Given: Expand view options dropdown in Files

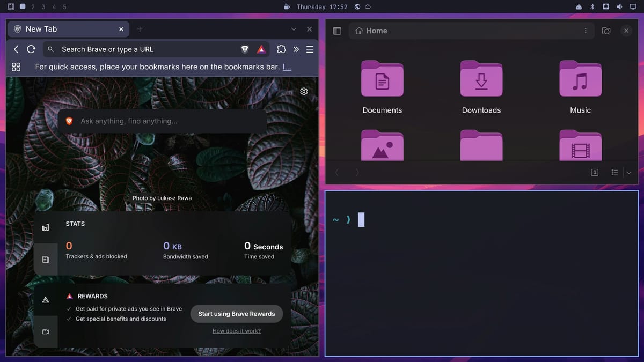Looking at the screenshot, I should click(x=628, y=172).
